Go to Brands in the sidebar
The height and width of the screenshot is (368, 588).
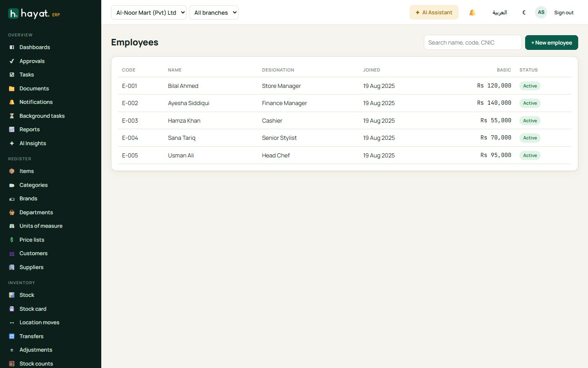(x=28, y=199)
